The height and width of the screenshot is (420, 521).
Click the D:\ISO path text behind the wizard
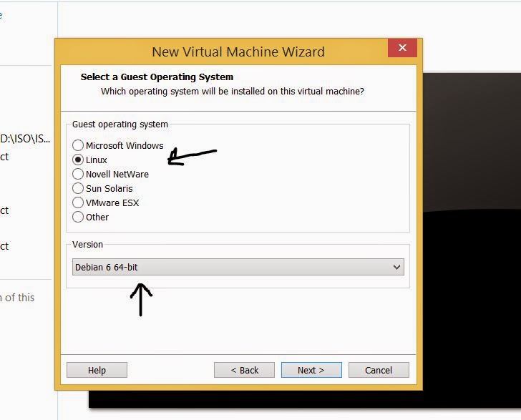pos(25,139)
